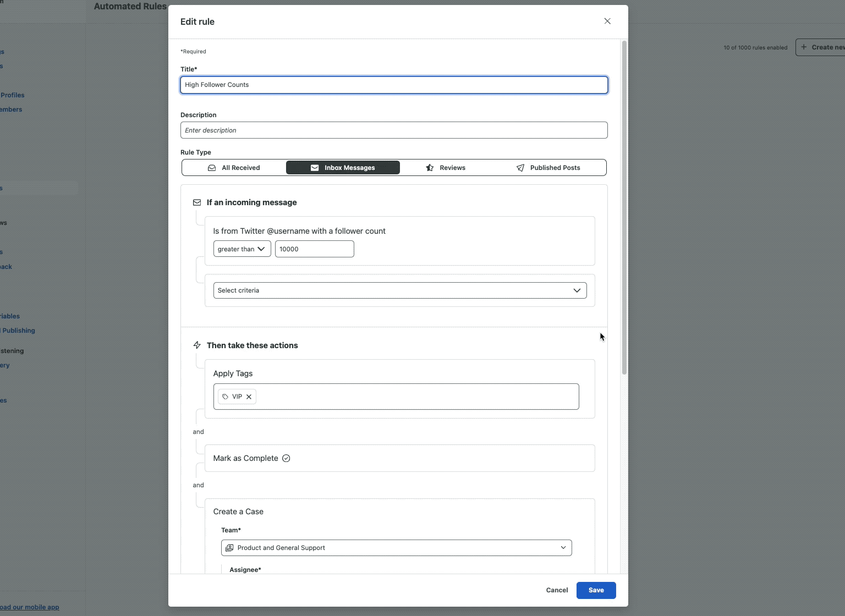
Task: Click the envelope icon on the Inbox Messages button
Action: [314, 167]
